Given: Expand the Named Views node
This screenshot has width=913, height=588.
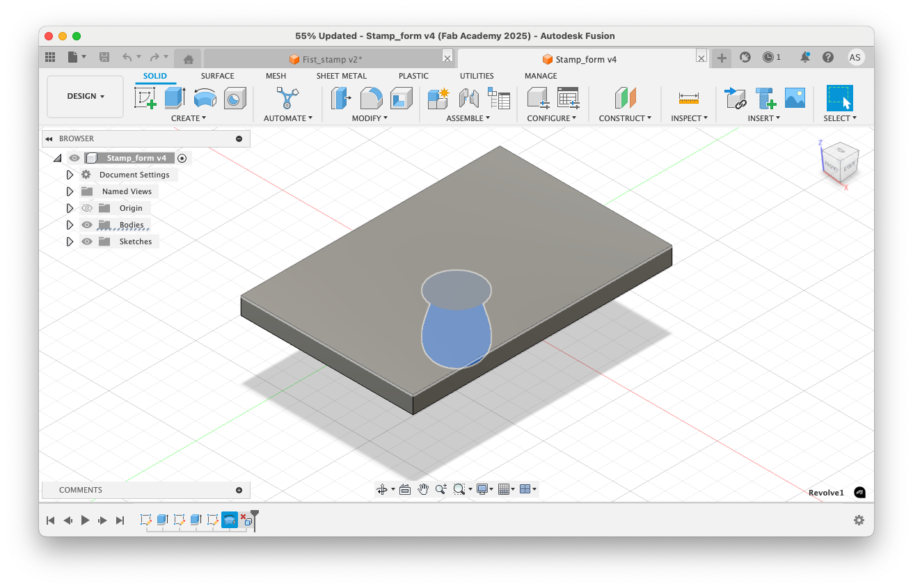Looking at the screenshot, I should click(70, 191).
